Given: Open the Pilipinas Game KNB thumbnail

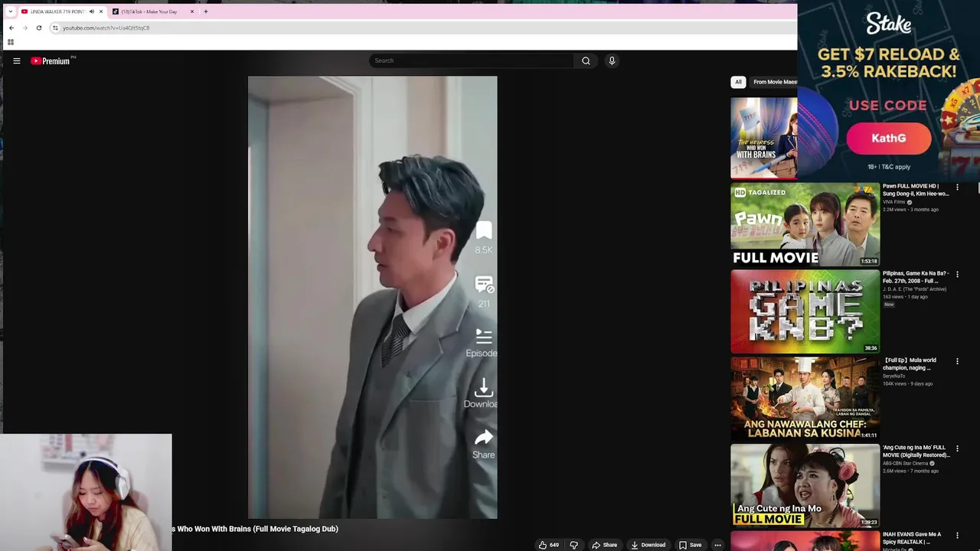Looking at the screenshot, I should point(805,311).
